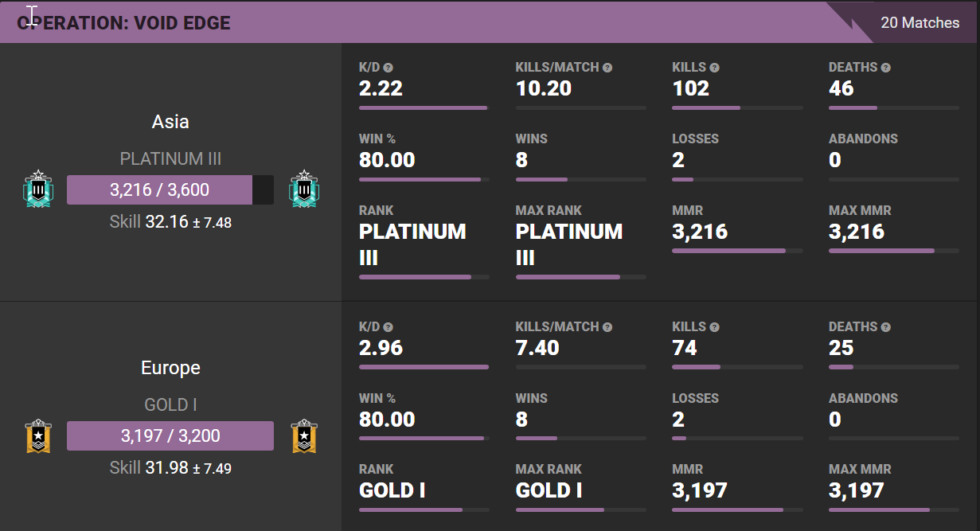Click the Asia Max Rank Platinum III value
Viewport: 980px width, 531px height.
[568, 244]
